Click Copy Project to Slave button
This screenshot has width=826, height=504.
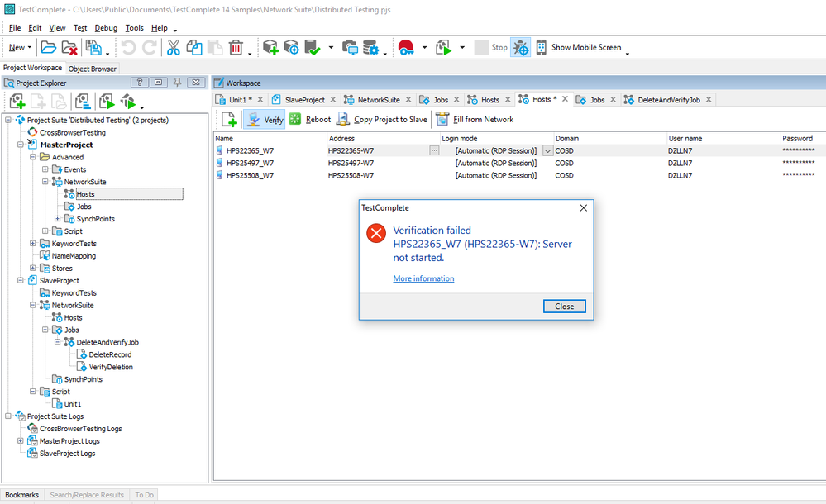tap(381, 120)
